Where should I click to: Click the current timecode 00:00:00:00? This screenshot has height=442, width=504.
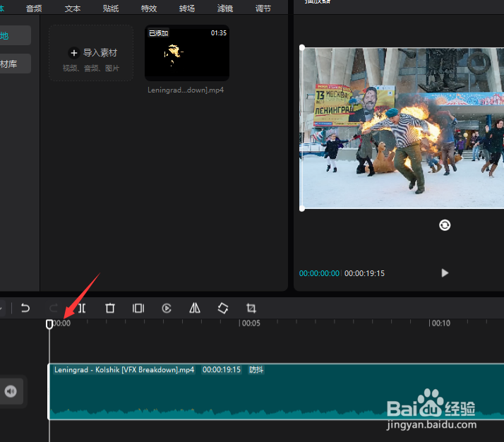319,273
